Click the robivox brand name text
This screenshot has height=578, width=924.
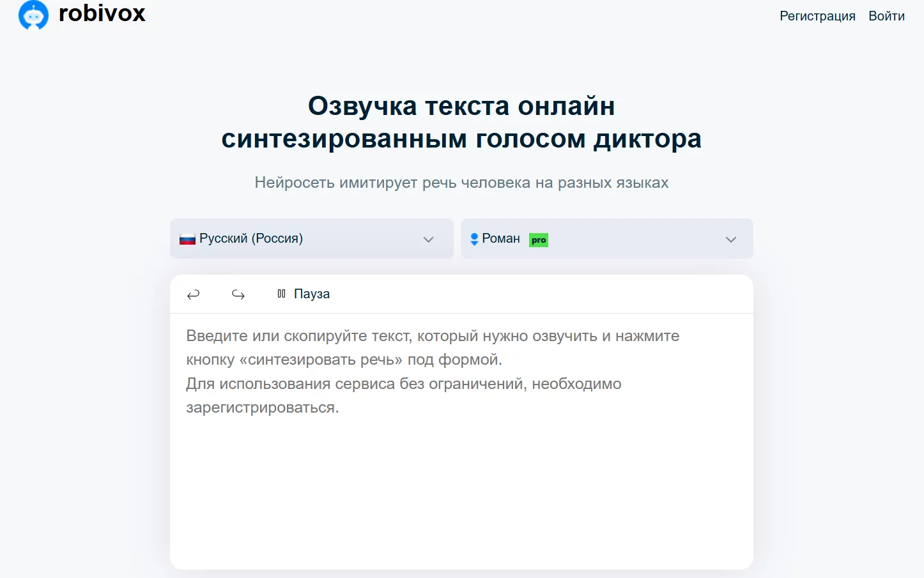coord(102,13)
